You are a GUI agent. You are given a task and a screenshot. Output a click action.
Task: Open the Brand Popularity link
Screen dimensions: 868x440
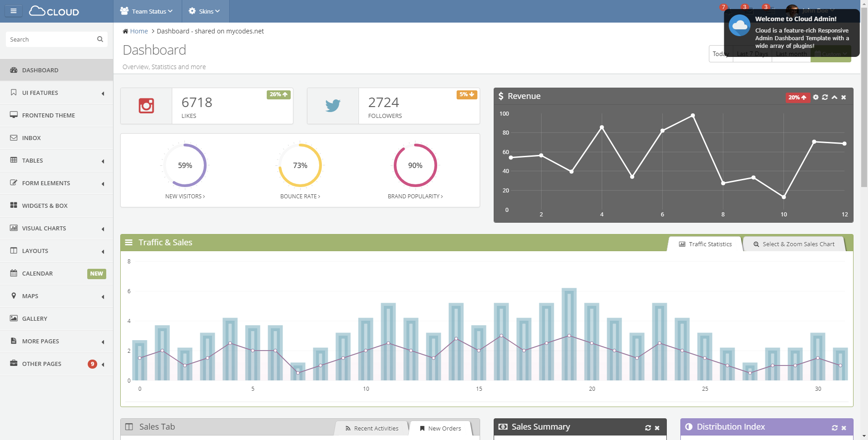pyautogui.click(x=415, y=197)
